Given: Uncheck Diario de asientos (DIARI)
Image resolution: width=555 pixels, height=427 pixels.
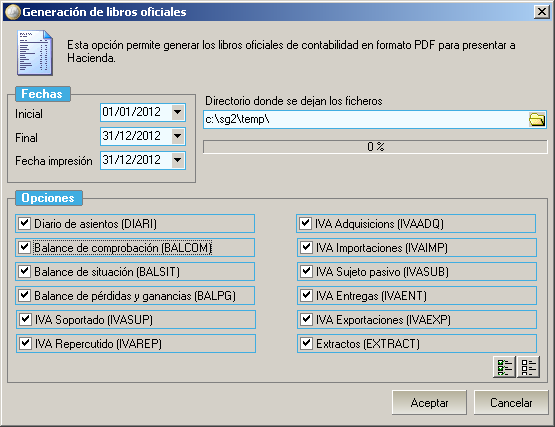Looking at the screenshot, I should pyautogui.click(x=24, y=223).
